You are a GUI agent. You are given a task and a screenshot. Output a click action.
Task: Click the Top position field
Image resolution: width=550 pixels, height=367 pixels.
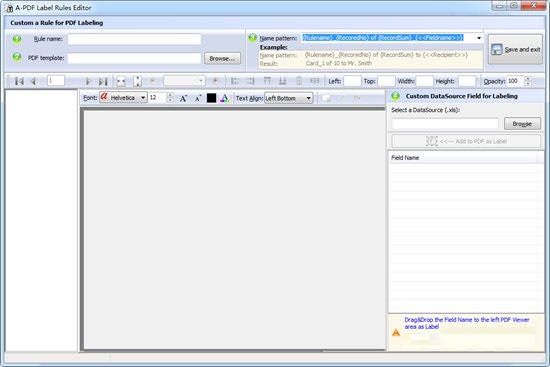click(x=387, y=81)
